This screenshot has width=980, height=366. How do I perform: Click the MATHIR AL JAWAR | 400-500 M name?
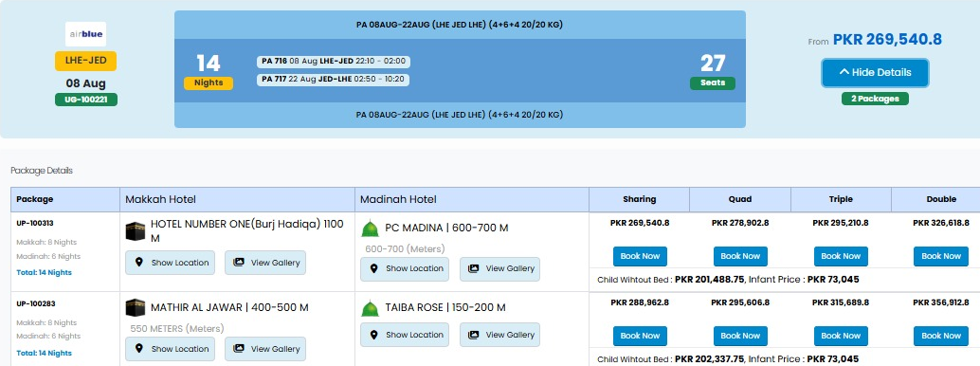pos(229,308)
